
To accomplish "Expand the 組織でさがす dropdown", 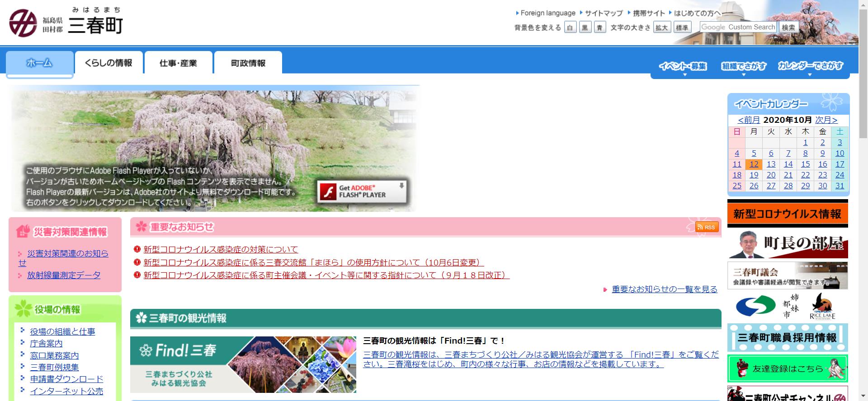I will click(744, 66).
